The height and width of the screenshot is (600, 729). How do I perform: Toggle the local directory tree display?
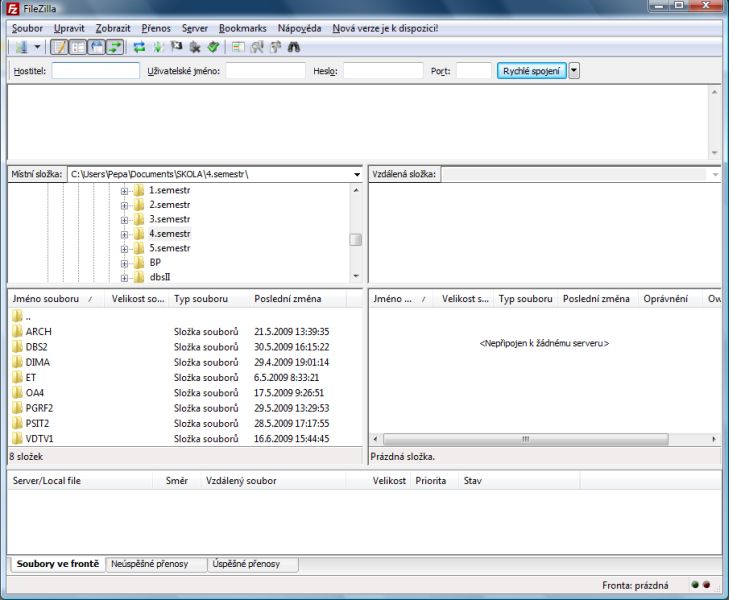tap(78, 47)
